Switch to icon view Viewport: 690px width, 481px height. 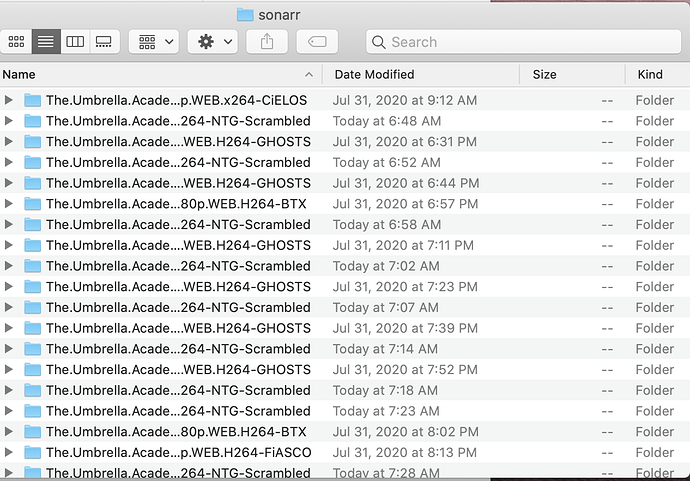(16, 42)
